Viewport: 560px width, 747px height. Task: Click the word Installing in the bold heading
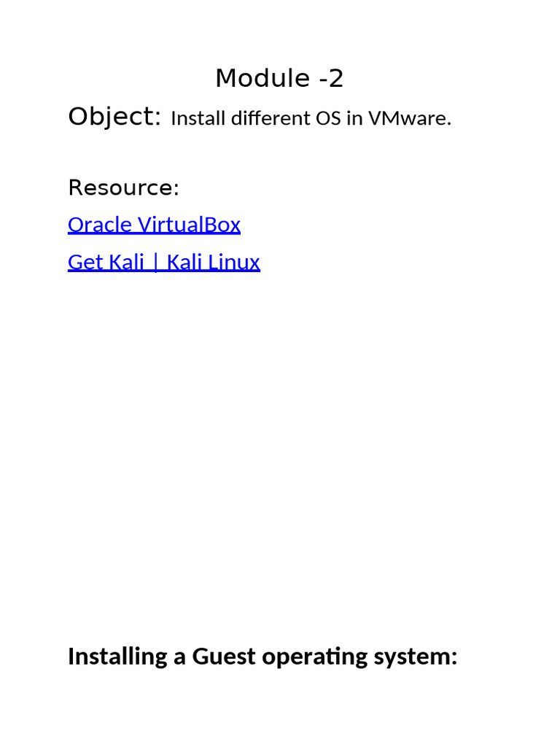point(117,657)
